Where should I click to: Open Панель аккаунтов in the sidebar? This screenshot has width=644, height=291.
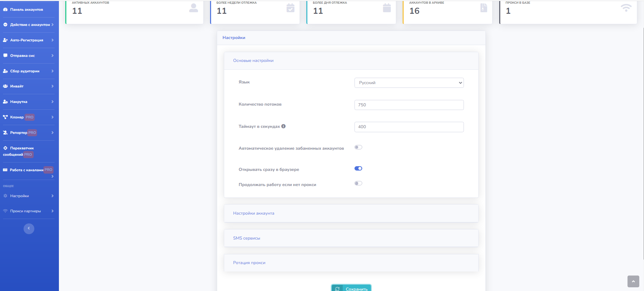tap(27, 10)
